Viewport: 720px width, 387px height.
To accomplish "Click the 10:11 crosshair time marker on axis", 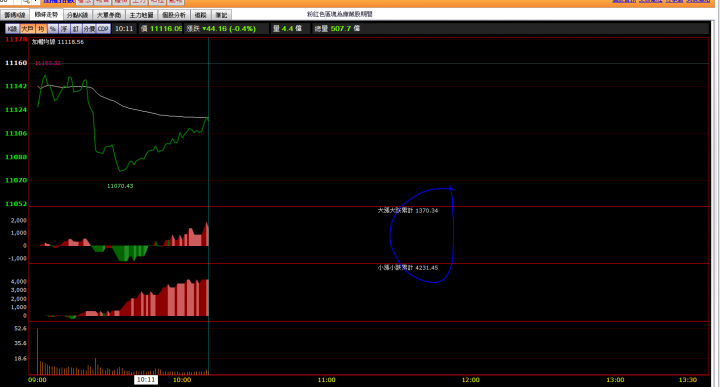I will 146,380.
